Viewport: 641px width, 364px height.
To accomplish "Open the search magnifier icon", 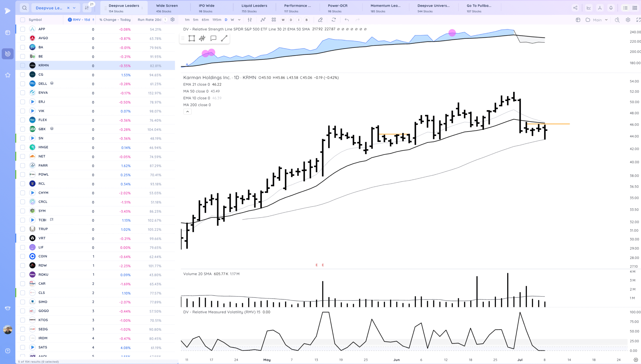I will click(x=24, y=8).
